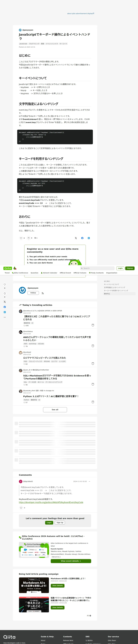
Task: Open Advent Calendar nav item
Action: [x=49, y=273]
